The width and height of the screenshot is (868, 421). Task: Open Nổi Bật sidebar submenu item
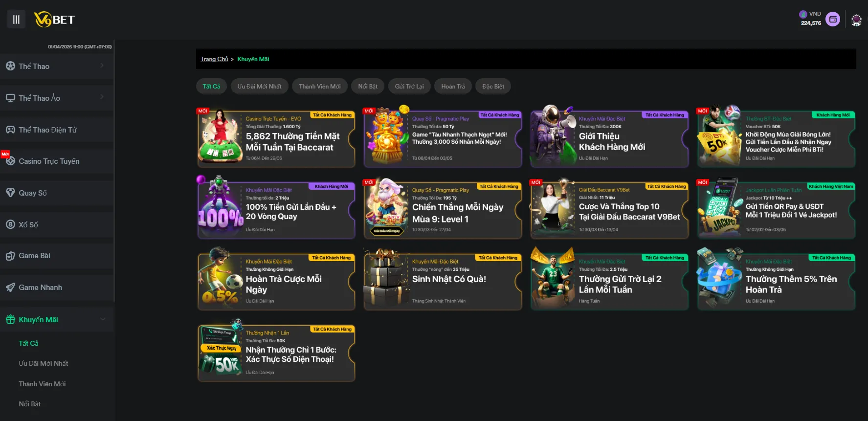pos(29,404)
